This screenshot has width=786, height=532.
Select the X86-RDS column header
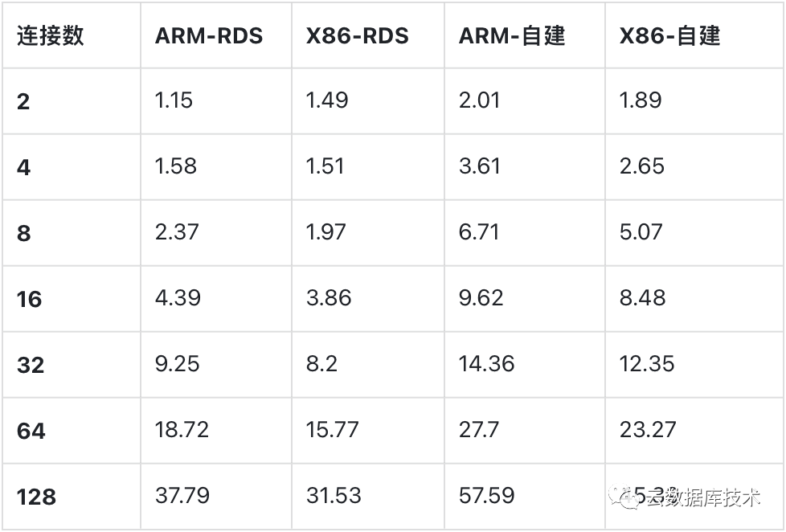(358, 35)
